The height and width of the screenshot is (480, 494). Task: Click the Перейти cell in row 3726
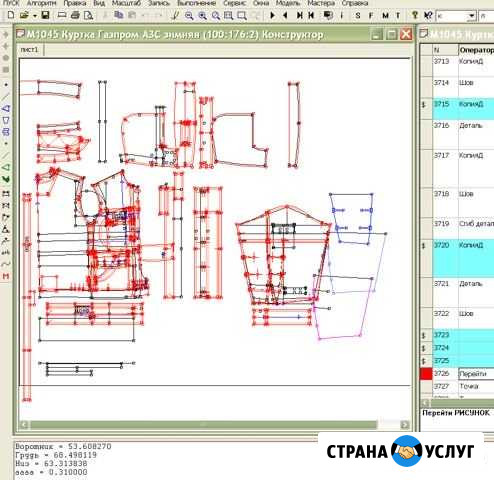pyautogui.click(x=476, y=374)
